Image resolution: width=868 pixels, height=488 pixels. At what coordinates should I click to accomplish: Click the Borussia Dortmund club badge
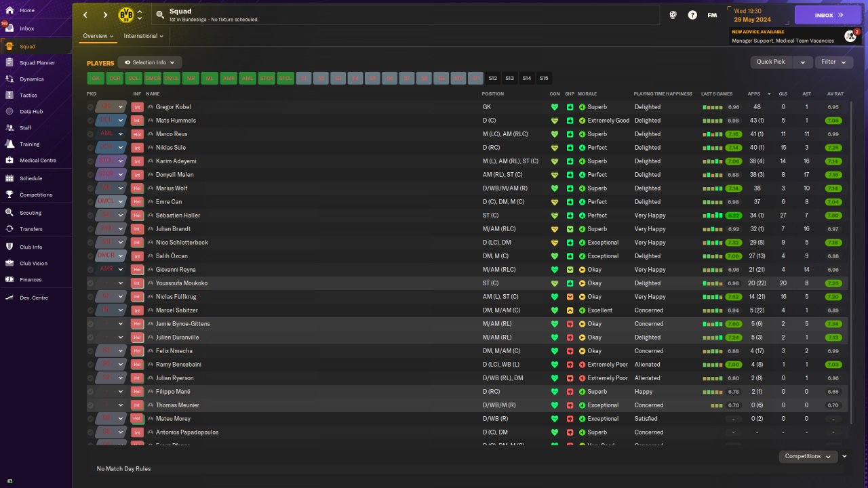pos(126,15)
